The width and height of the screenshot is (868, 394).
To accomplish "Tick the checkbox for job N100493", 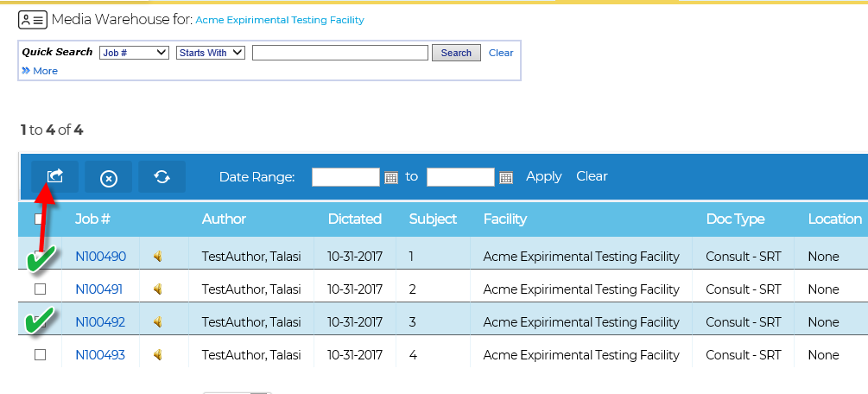I will (41, 354).
